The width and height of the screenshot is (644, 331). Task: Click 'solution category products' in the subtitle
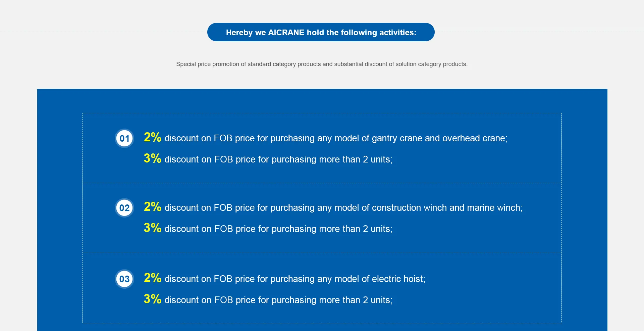point(431,64)
